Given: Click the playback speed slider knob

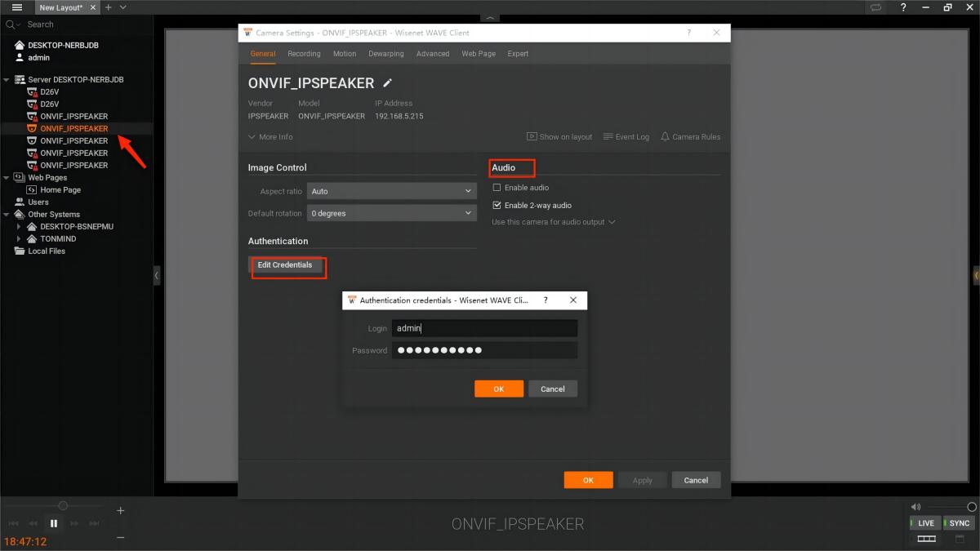Looking at the screenshot, I should coord(63,506).
